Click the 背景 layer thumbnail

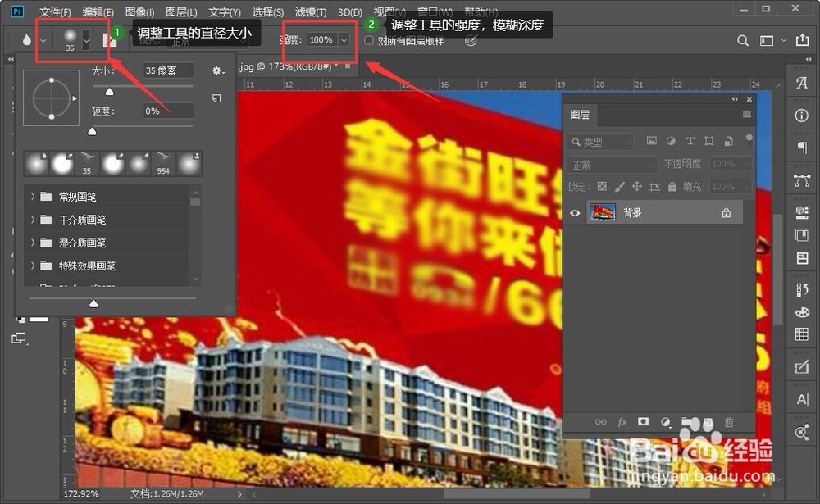coord(603,211)
